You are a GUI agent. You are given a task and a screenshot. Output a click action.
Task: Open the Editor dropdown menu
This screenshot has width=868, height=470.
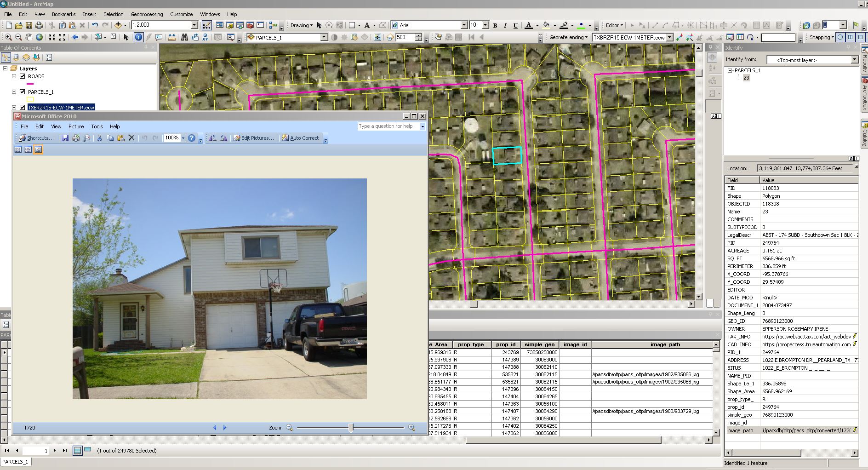pyautogui.click(x=614, y=25)
